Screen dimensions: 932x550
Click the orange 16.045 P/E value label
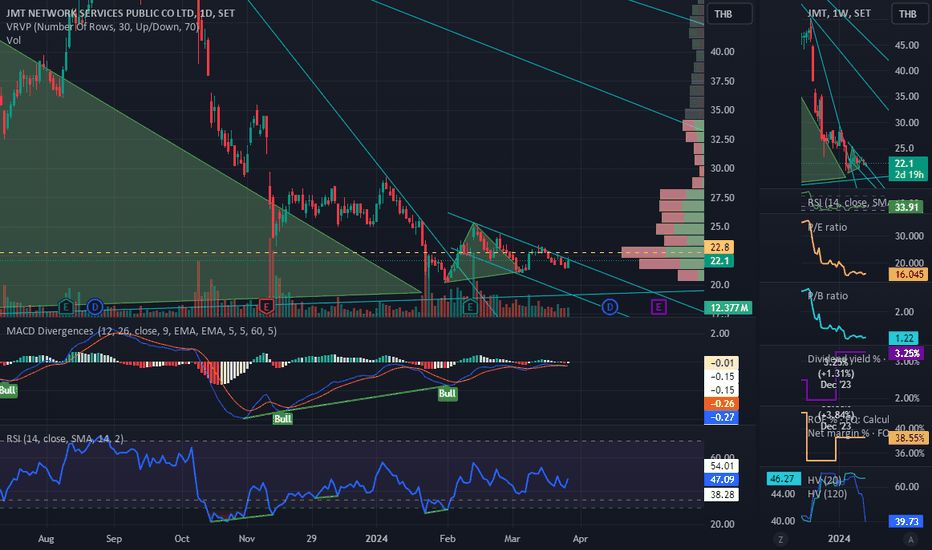pos(908,274)
